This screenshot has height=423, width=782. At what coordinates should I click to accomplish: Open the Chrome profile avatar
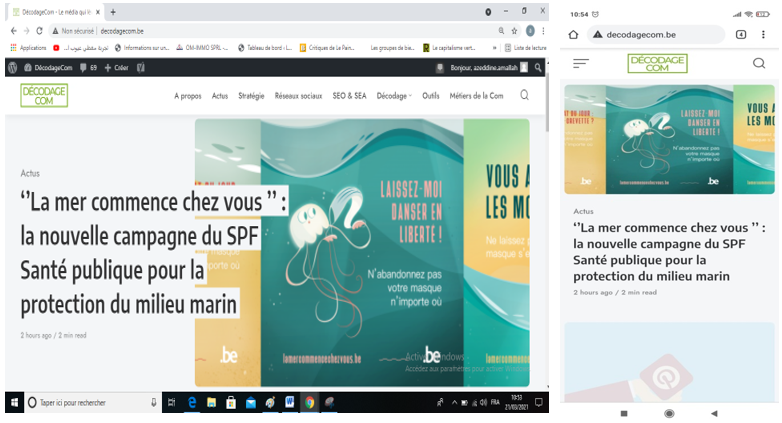click(530, 31)
